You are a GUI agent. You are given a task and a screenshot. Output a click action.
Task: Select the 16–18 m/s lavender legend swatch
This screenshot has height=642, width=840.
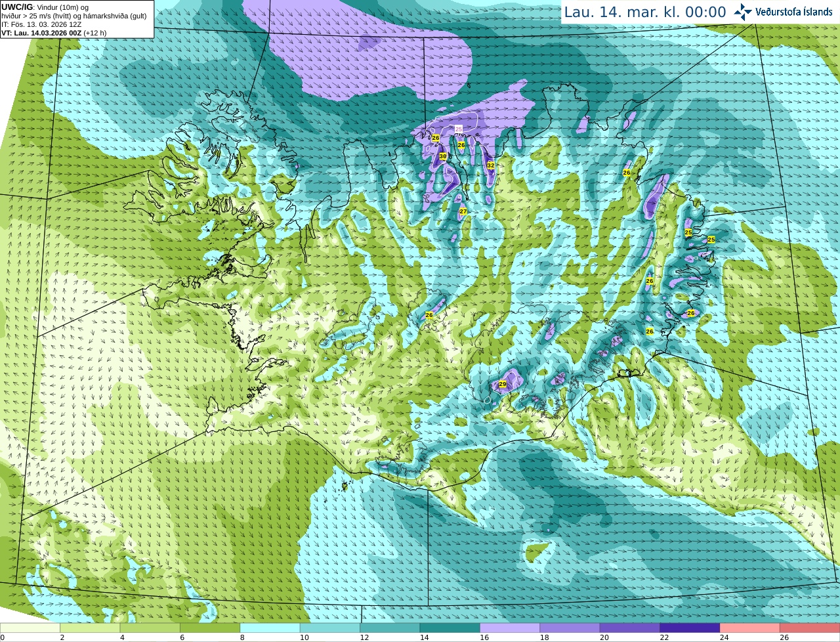510,628
